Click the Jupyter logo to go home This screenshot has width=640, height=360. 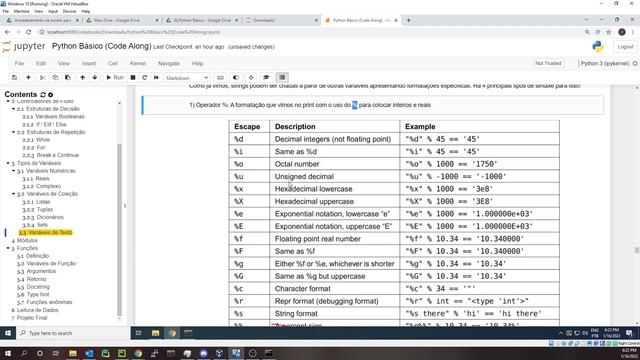tap(23, 47)
